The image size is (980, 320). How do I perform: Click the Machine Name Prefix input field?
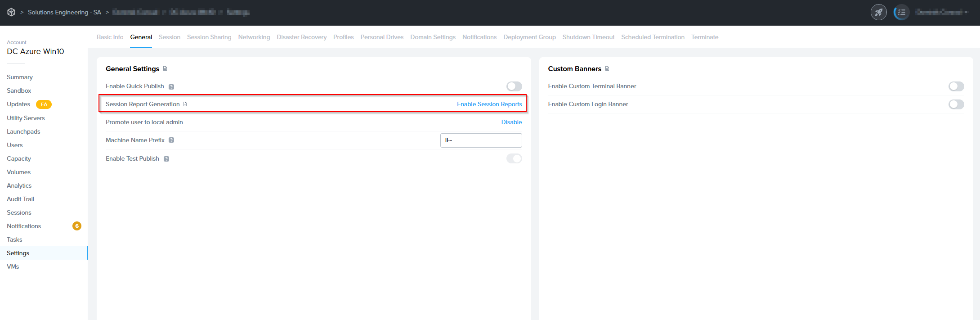(x=481, y=140)
